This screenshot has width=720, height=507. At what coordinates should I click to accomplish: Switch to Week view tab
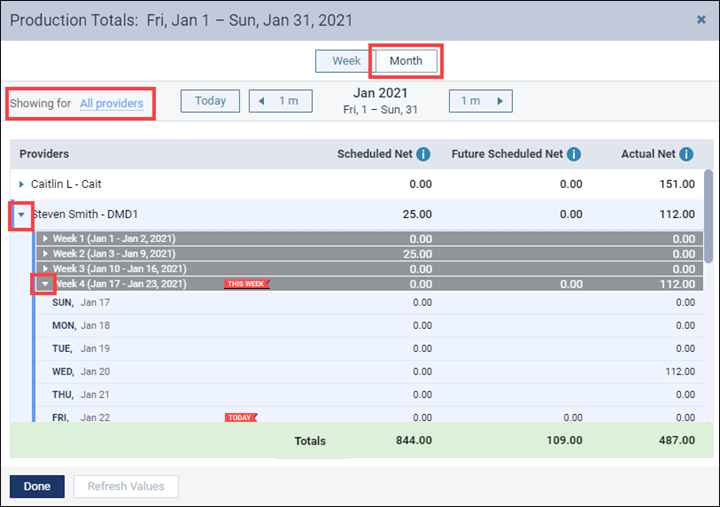click(x=346, y=61)
